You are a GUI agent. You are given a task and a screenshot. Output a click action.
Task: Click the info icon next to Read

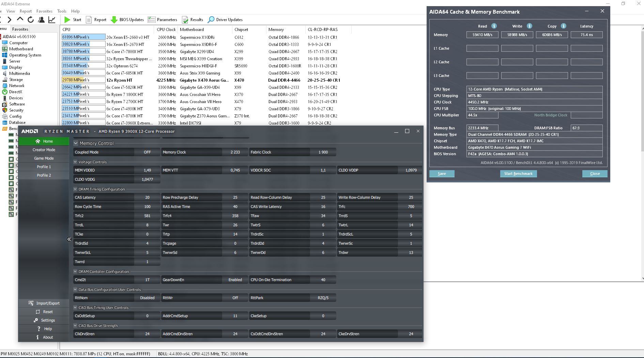[494, 26]
